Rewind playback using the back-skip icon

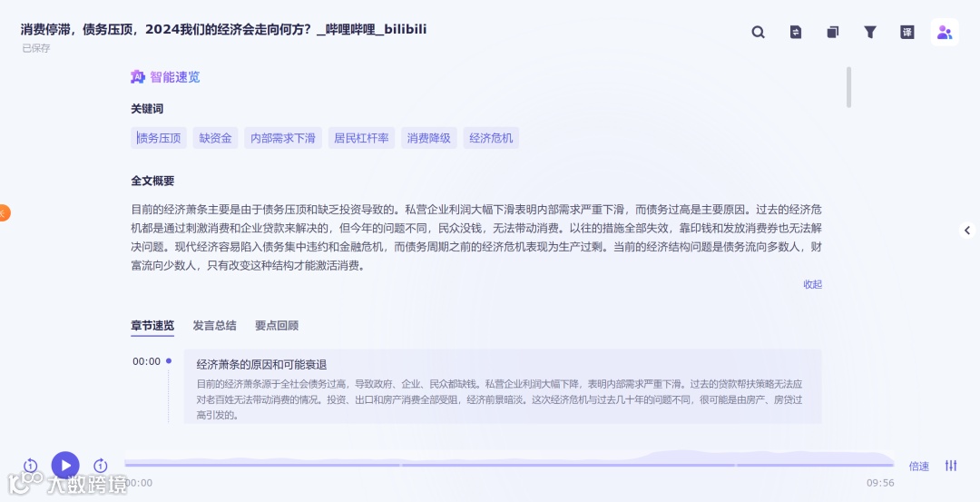(30, 465)
